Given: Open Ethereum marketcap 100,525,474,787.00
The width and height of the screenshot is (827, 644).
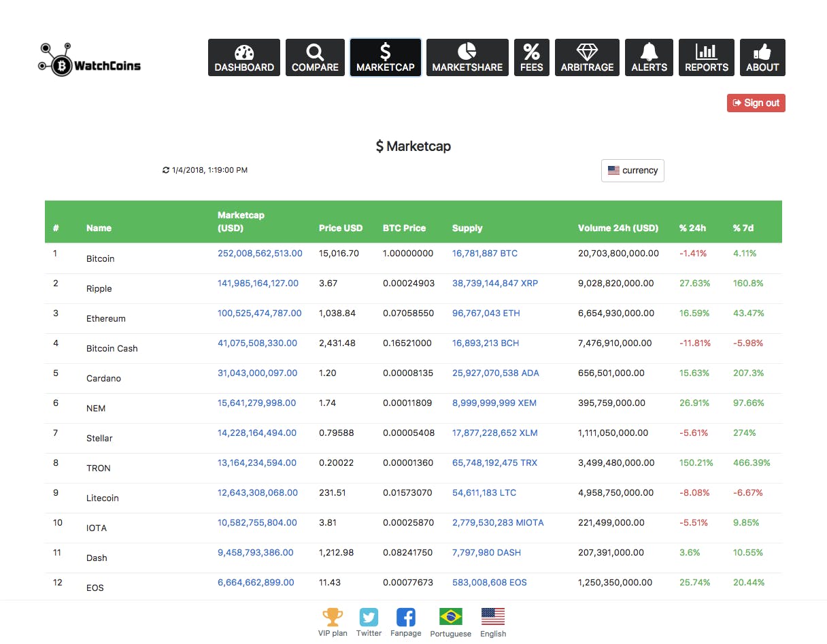Looking at the screenshot, I should (260, 313).
